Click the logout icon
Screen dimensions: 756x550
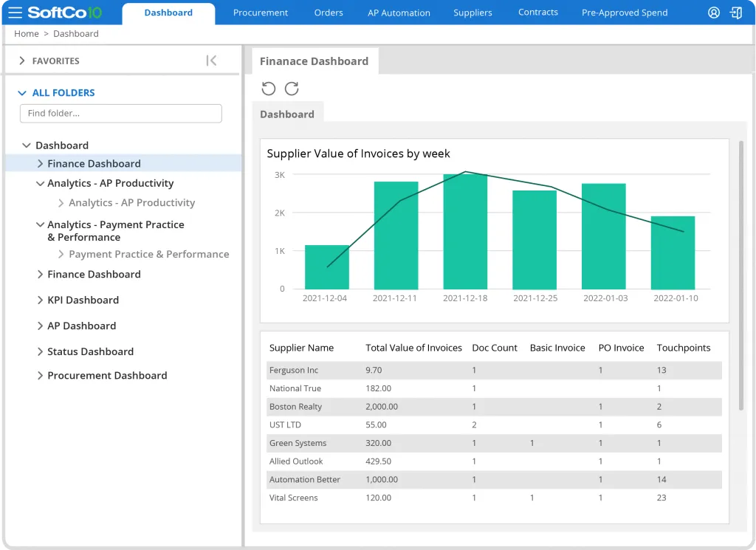point(735,13)
